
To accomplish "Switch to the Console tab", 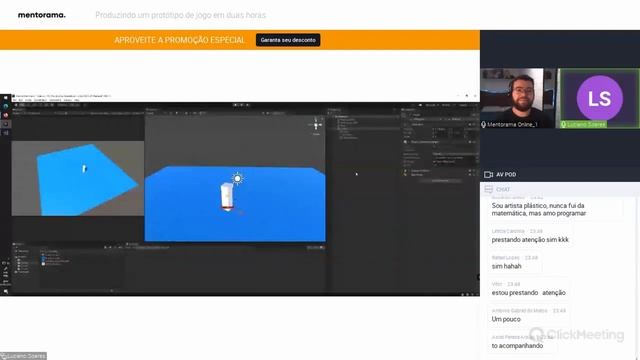I will (x=133, y=244).
